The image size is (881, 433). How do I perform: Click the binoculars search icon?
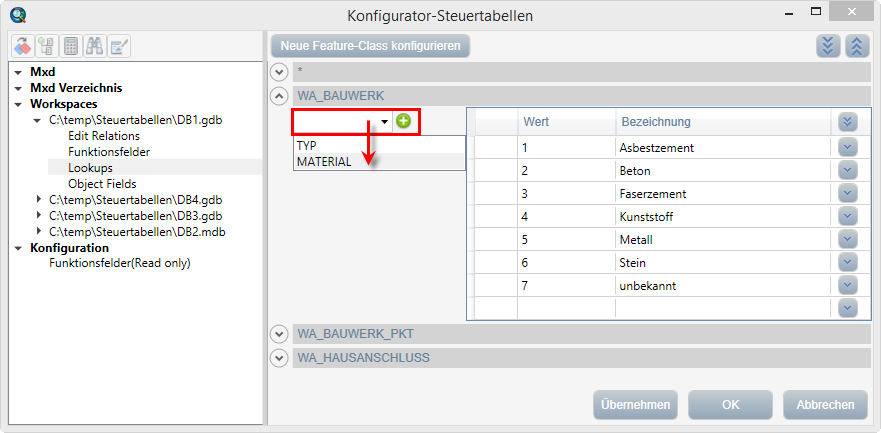(x=94, y=47)
